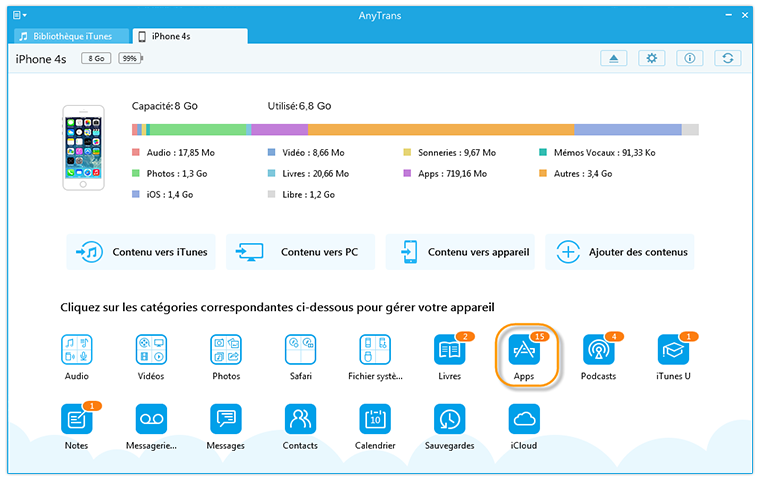
Task: Open the Apps category
Action: click(x=524, y=350)
